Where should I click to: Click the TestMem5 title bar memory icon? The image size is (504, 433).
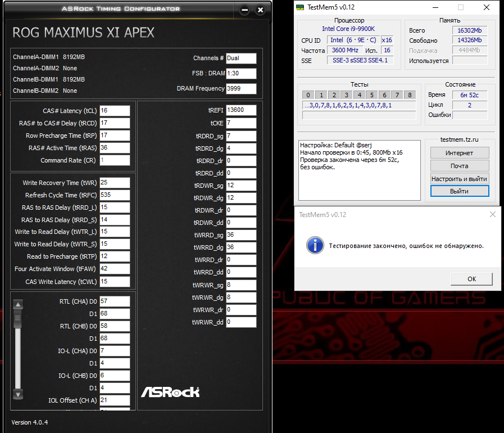300,7
